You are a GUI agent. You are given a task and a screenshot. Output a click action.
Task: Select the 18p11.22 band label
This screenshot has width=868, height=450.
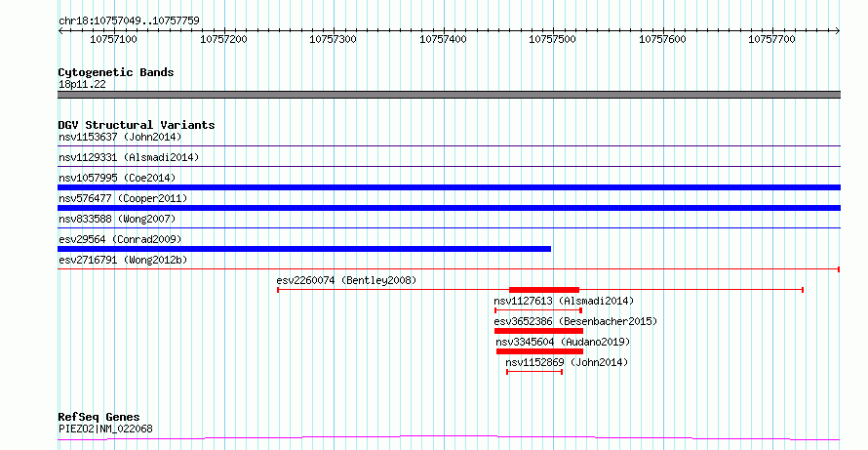(x=82, y=84)
